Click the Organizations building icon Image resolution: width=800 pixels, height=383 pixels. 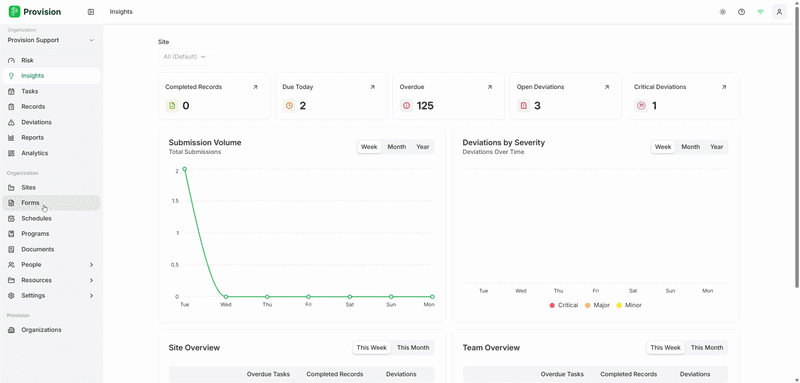point(11,330)
